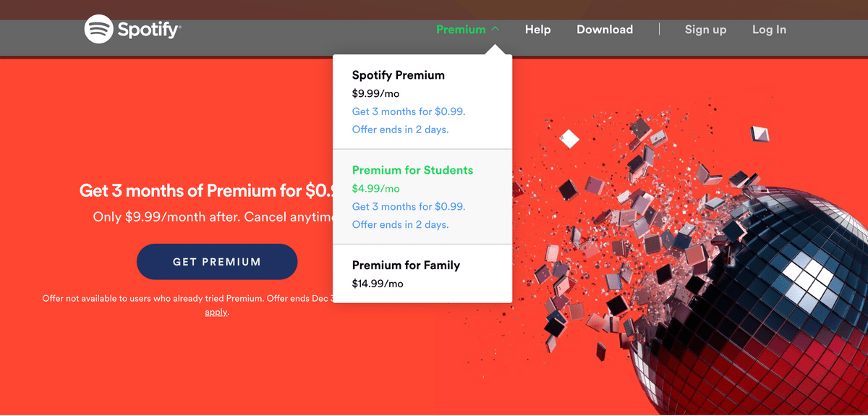This screenshot has height=416, width=868.
Task: Click the $14.99/mo family price
Action: click(378, 284)
